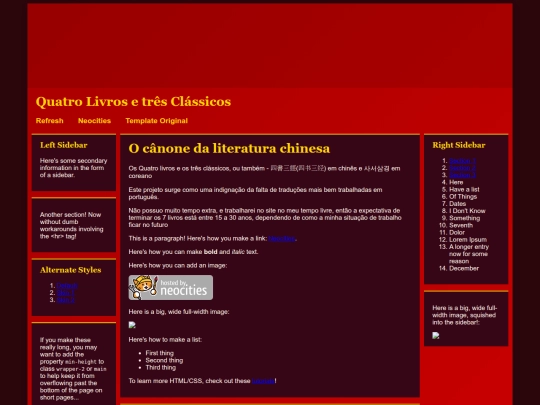Jump to Section 1 from the right sidebar
The width and height of the screenshot is (540, 405).
pyautogui.click(x=462, y=161)
